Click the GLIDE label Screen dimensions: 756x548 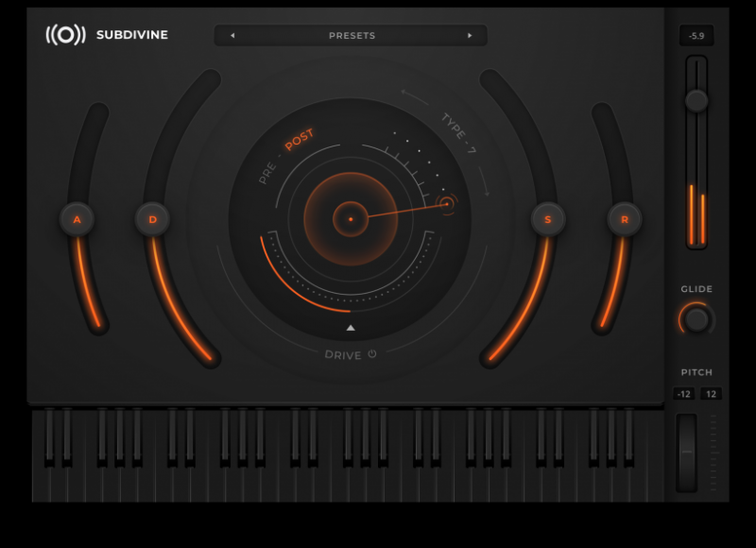(x=696, y=289)
